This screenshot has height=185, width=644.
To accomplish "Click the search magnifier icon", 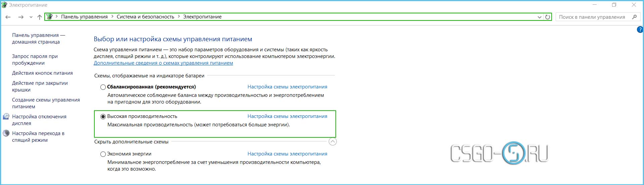I will pos(634,17).
